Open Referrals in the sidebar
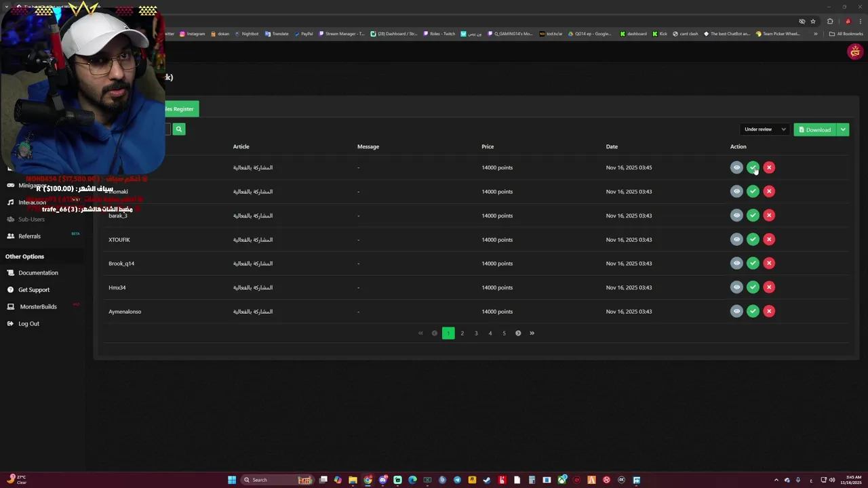868x488 pixels. pos(29,236)
